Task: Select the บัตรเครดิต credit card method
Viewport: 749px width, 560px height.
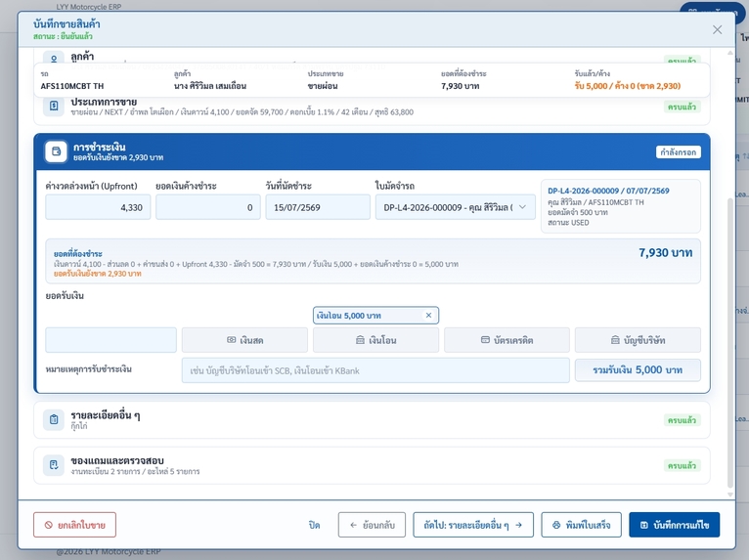Action: (x=507, y=340)
